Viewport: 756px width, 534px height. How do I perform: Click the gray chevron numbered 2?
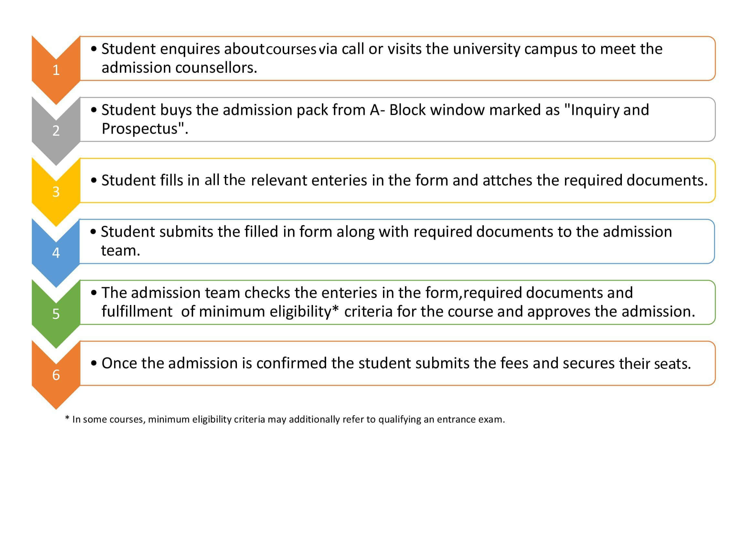(x=56, y=131)
